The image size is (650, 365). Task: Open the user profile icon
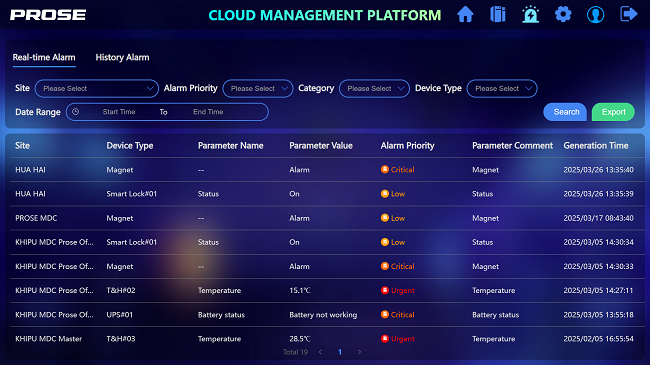(x=596, y=15)
